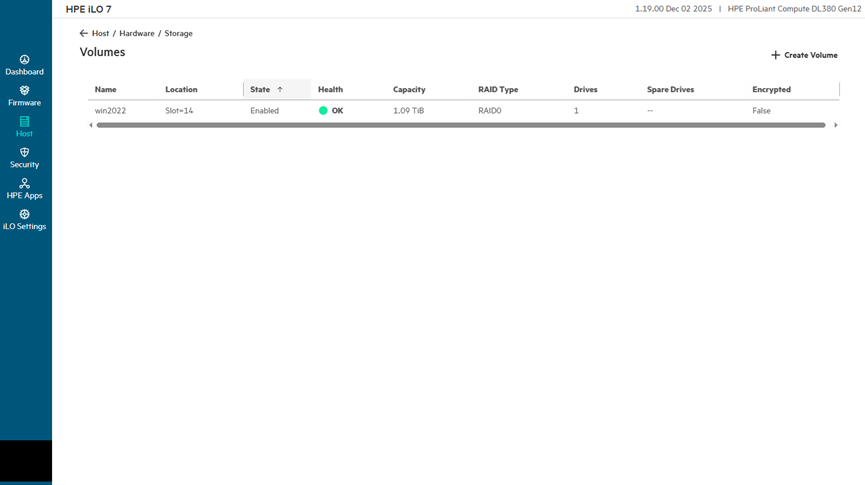Click the Storage breadcrumb link

(179, 33)
